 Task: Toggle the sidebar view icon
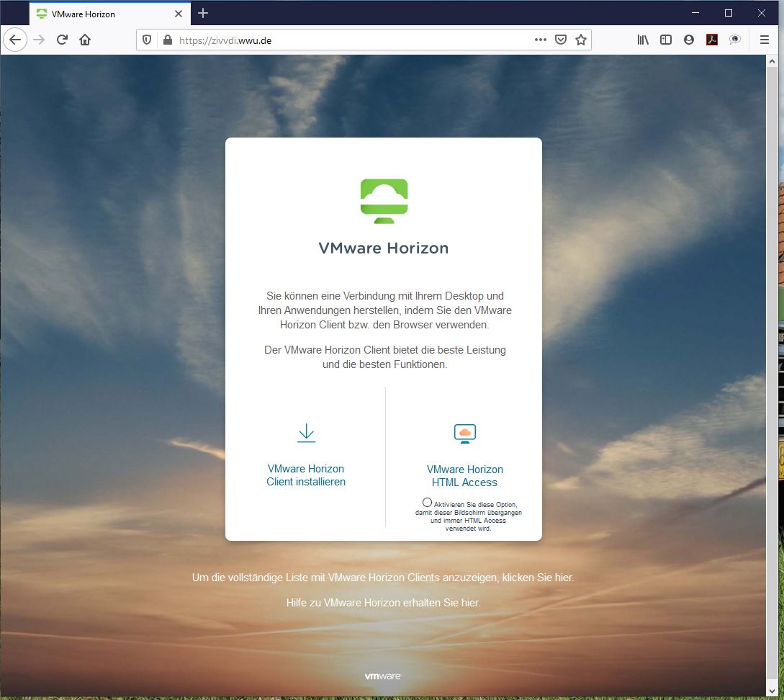(x=666, y=40)
